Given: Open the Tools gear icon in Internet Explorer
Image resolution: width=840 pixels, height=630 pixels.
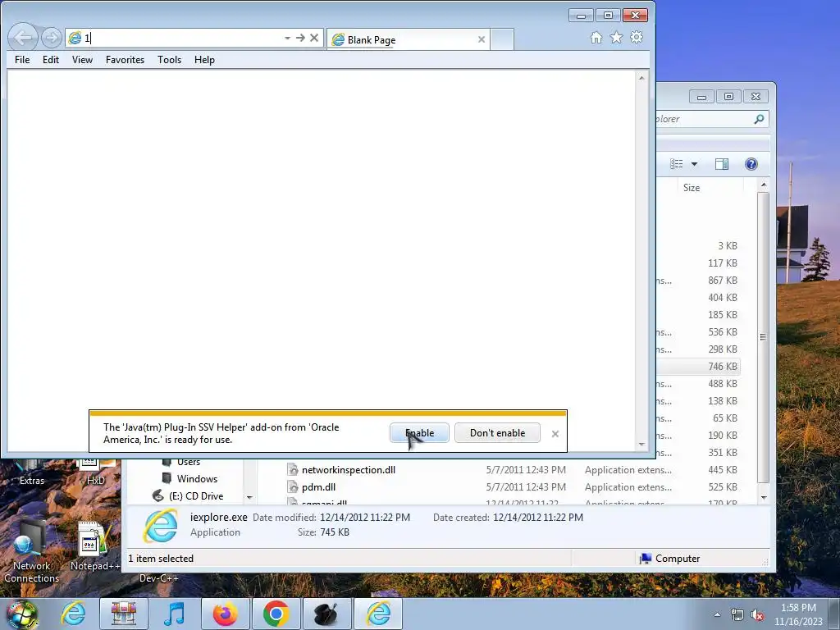Looking at the screenshot, I should (637, 38).
